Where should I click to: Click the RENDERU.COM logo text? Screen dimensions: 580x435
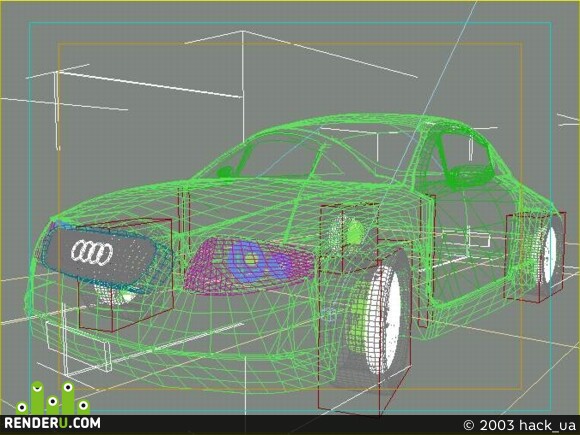pyautogui.click(x=52, y=423)
